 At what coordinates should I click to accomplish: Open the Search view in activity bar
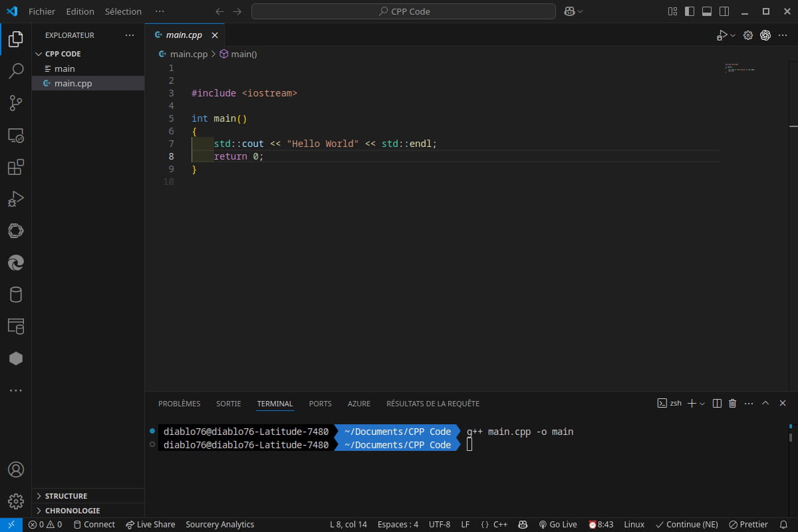coord(16,71)
